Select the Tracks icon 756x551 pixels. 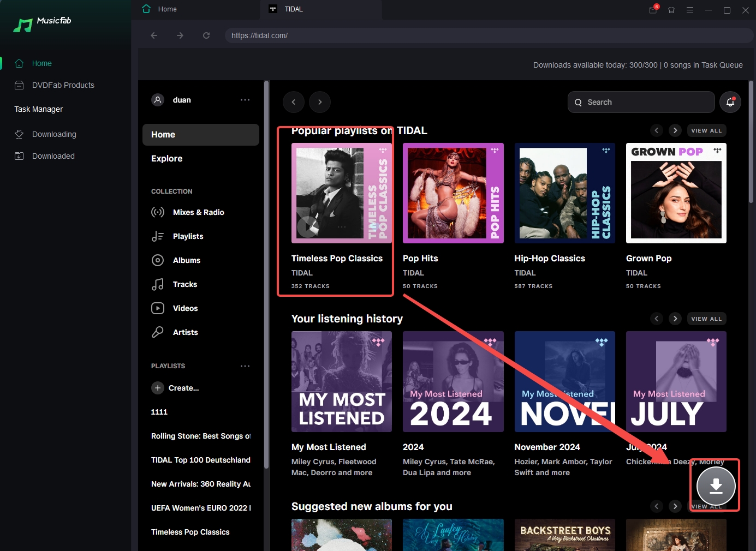[158, 284]
